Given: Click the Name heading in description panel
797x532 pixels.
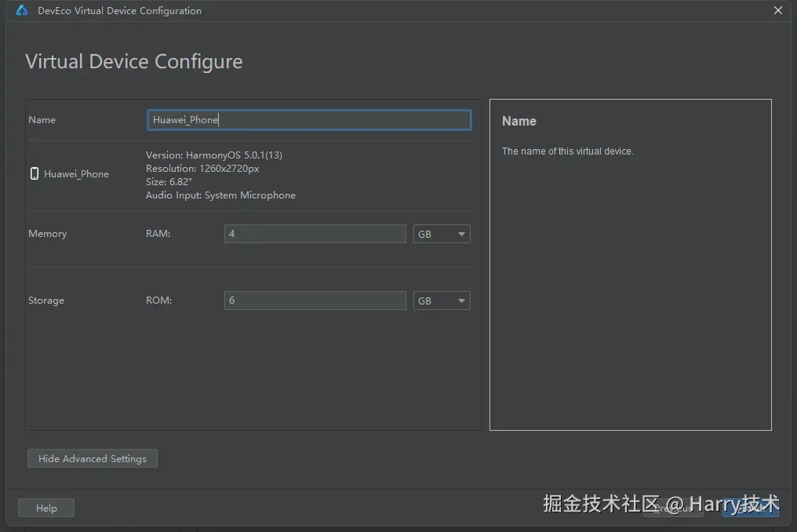Looking at the screenshot, I should click(519, 122).
